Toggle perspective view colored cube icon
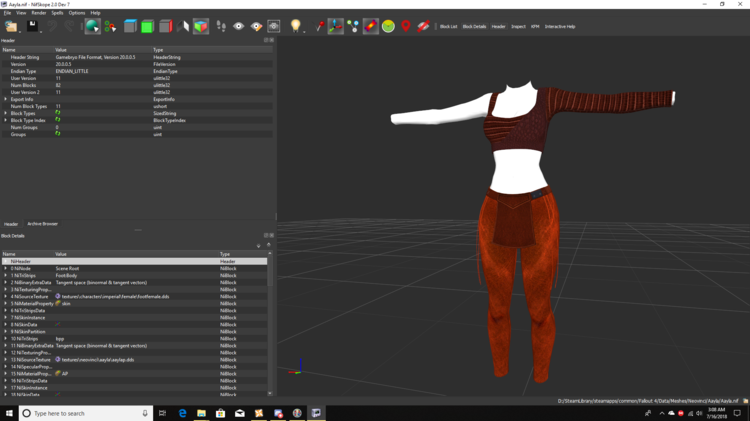750x421 pixels. [x=201, y=26]
